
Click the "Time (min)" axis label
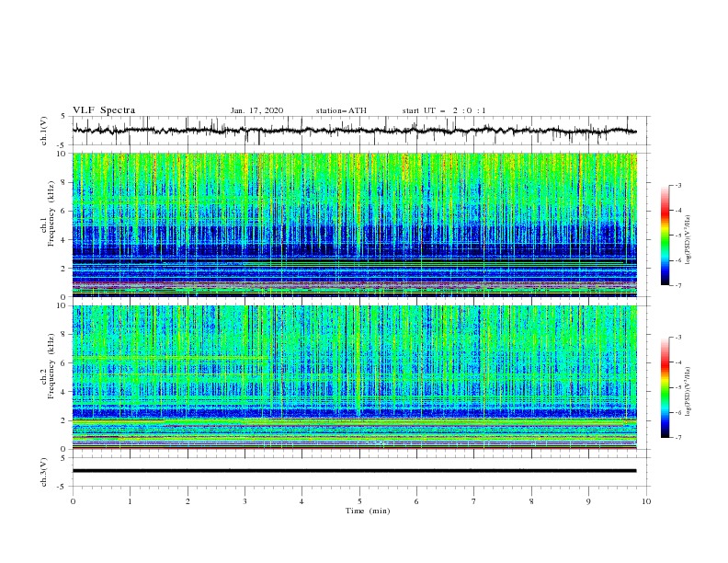pyautogui.click(x=368, y=511)
